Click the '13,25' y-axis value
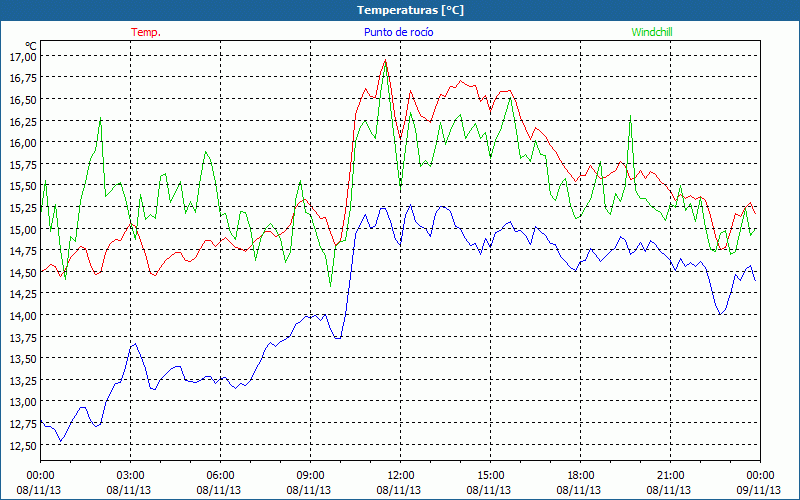800x500 pixels. point(23,381)
